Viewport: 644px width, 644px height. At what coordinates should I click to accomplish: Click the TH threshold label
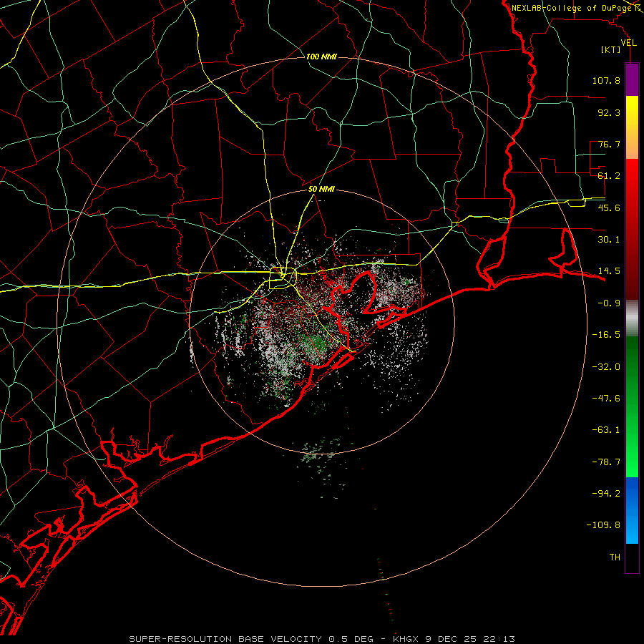(x=615, y=557)
